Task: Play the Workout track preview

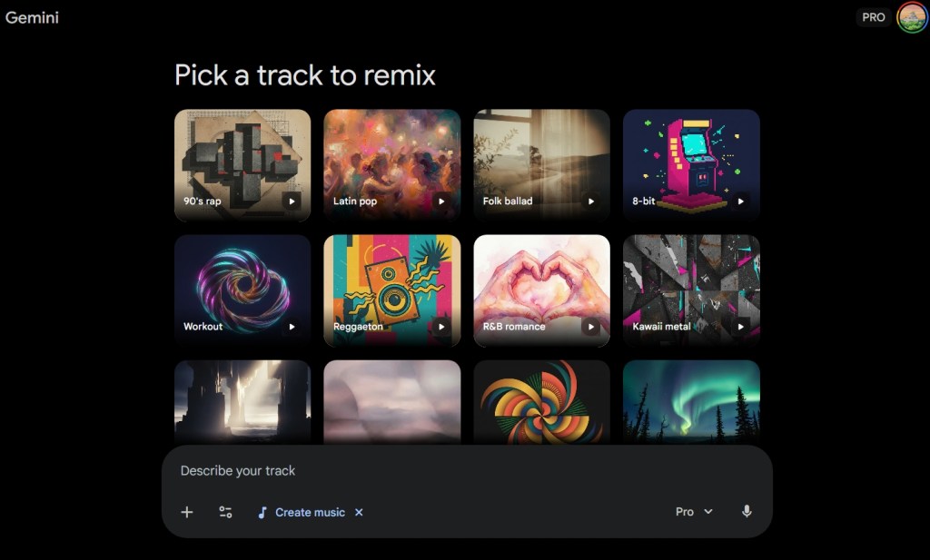Action: 293,327
